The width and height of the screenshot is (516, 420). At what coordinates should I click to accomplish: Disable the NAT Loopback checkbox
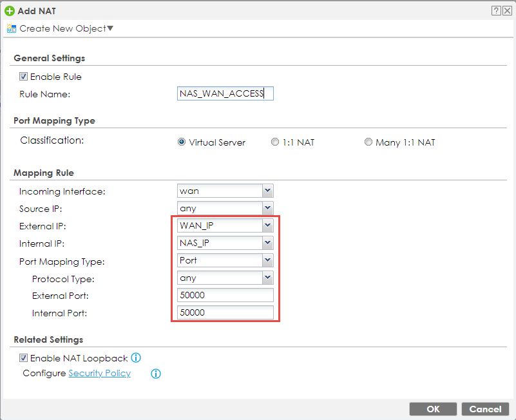point(24,358)
